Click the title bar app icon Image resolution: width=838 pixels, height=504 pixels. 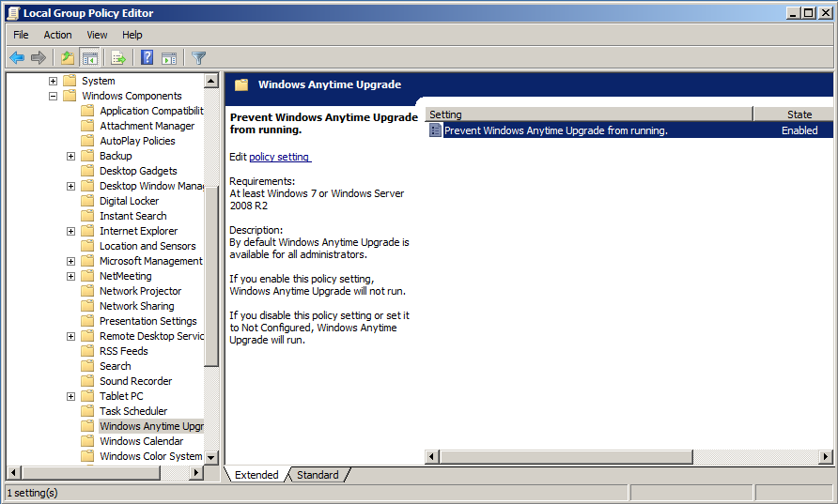pyautogui.click(x=13, y=13)
